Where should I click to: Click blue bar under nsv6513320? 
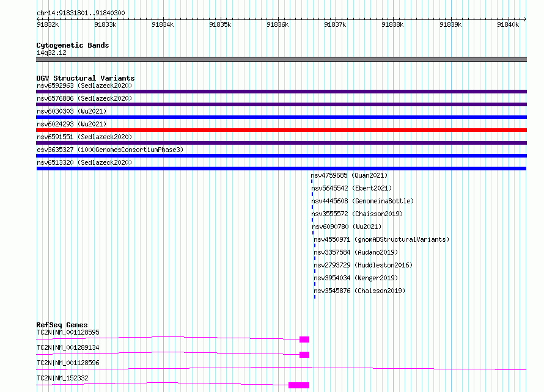[281, 169]
